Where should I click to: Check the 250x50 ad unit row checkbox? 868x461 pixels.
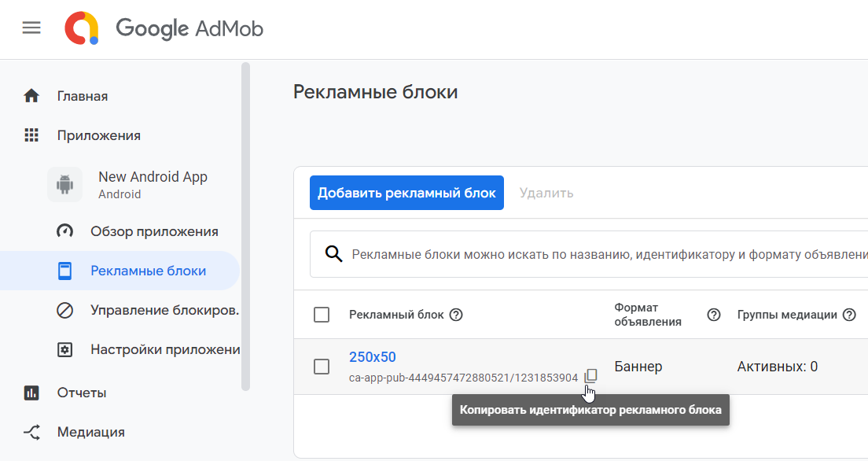point(322,367)
